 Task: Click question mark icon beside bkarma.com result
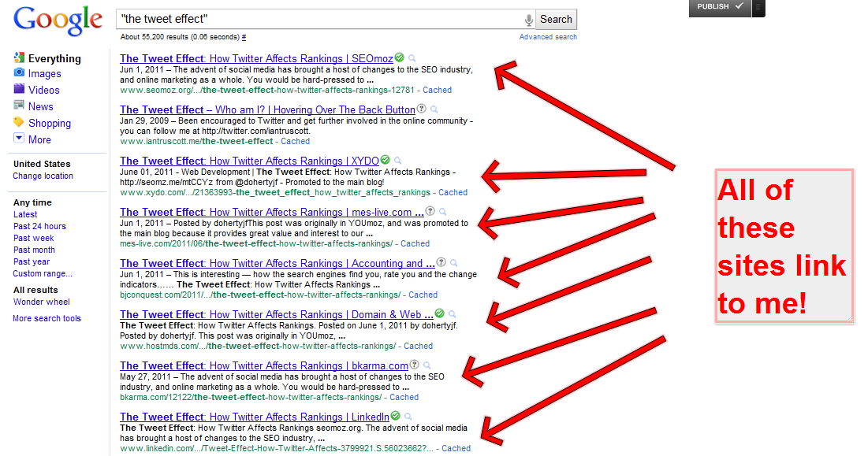[414, 365]
